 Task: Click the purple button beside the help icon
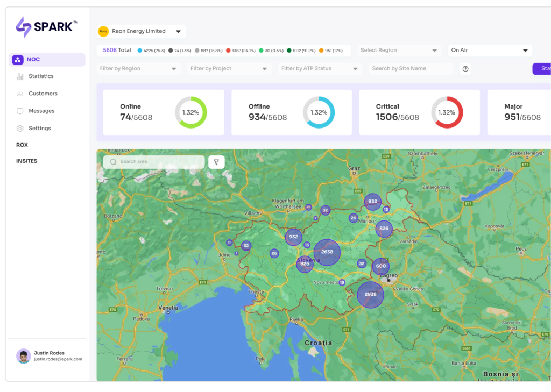[x=541, y=69]
